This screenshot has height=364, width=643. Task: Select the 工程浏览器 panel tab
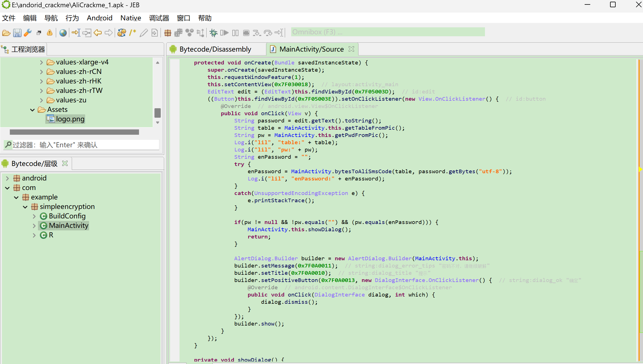point(23,49)
